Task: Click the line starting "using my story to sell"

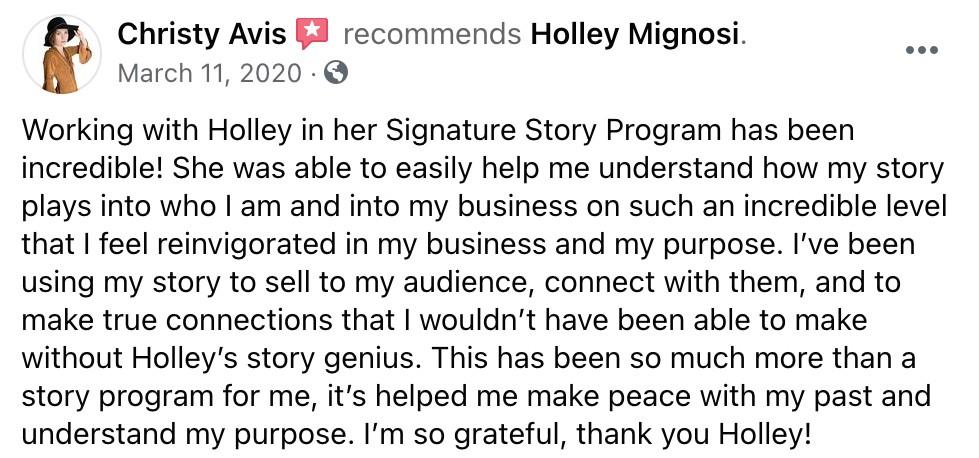Action: click(461, 283)
